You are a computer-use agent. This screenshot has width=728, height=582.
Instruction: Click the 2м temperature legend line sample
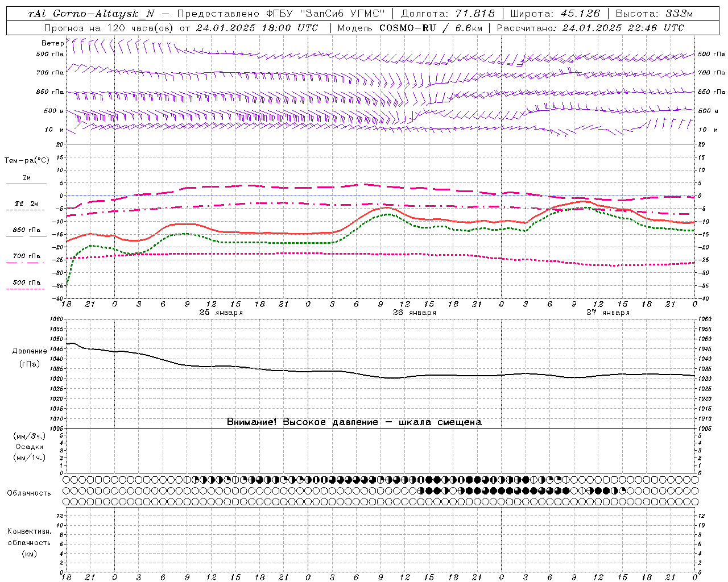pyautogui.click(x=26, y=184)
